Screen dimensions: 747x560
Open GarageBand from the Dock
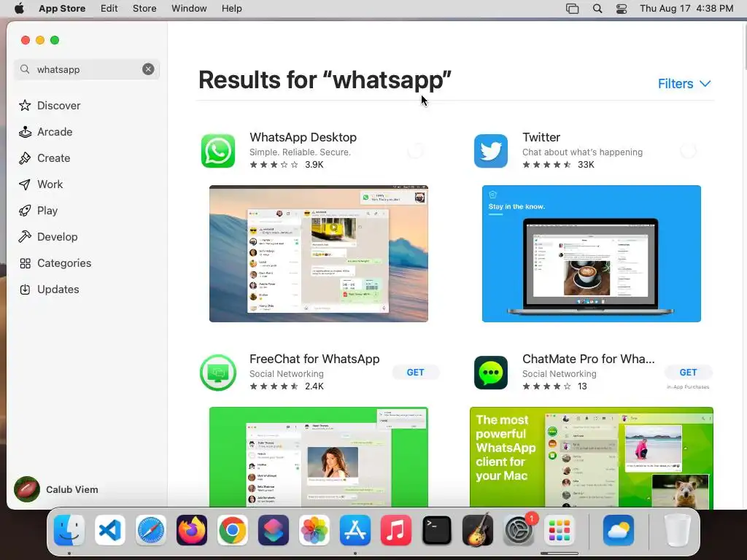pyautogui.click(x=477, y=530)
